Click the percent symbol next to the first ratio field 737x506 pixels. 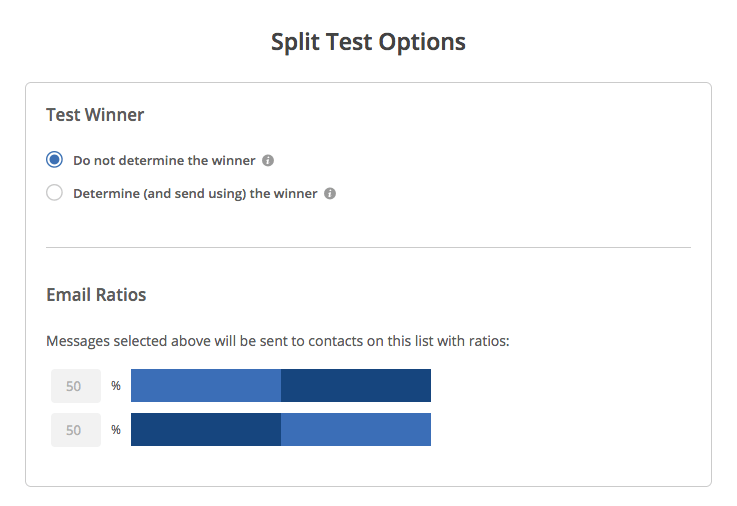tap(116, 386)
